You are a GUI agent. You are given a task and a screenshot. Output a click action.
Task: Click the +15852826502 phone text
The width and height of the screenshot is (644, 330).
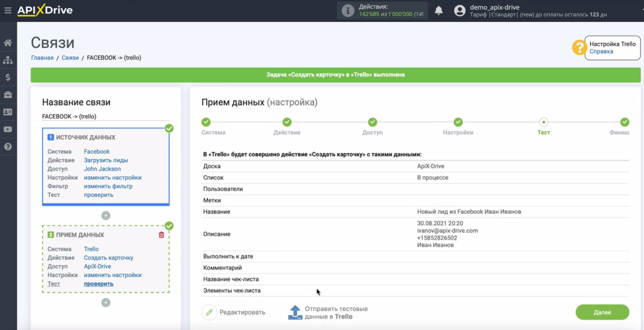[x=437, y=238]
